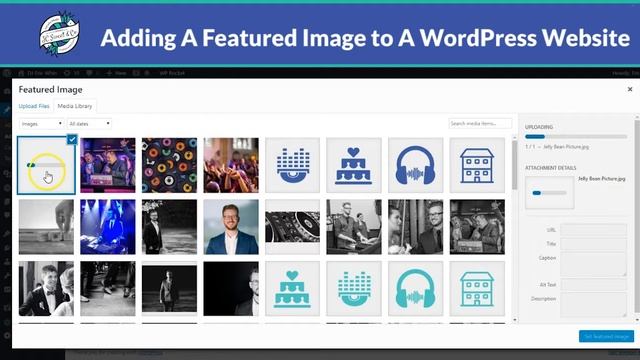The width and height of the screenshot is (640, 360).
Task: Click the URL field in attachment details
Action: pyautogui.click(x=593, y=230)
